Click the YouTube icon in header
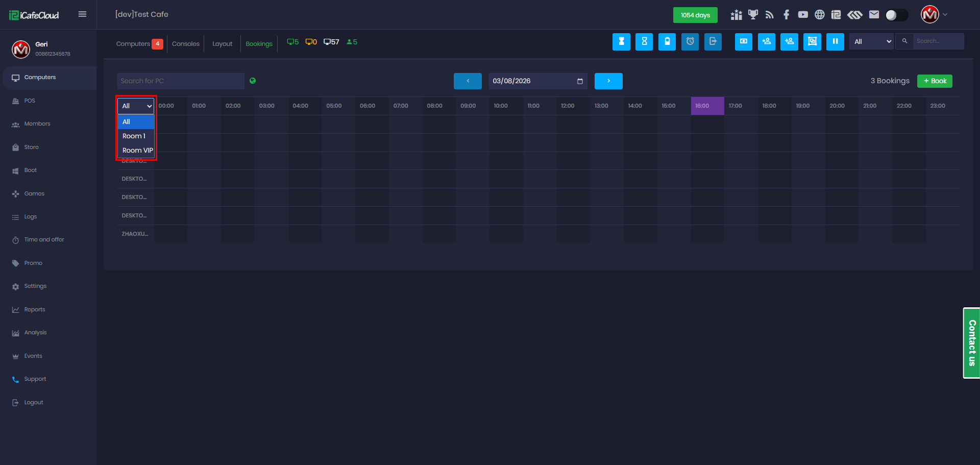Screen dimensions: 980x465 [x=803, y=15]
